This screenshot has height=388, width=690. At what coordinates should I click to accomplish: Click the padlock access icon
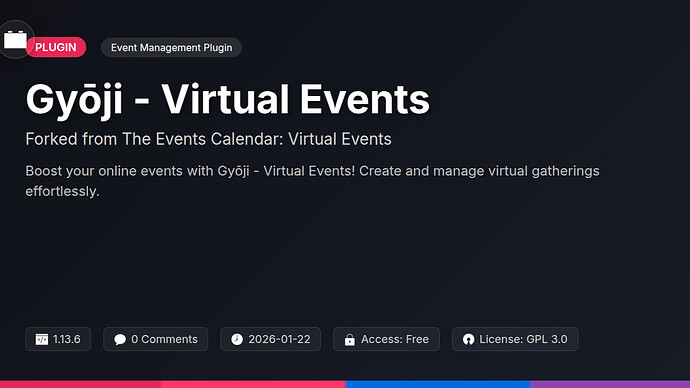point(349,339)
